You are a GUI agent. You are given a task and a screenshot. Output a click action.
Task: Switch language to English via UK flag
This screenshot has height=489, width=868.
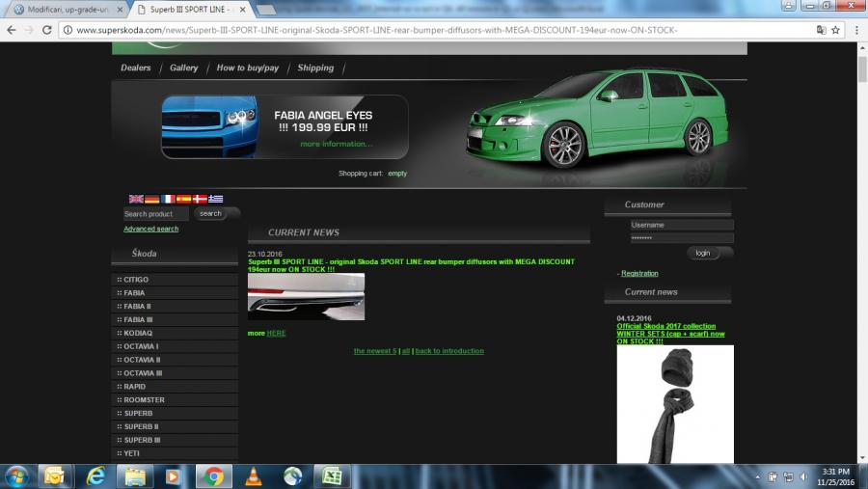point(136,199)
